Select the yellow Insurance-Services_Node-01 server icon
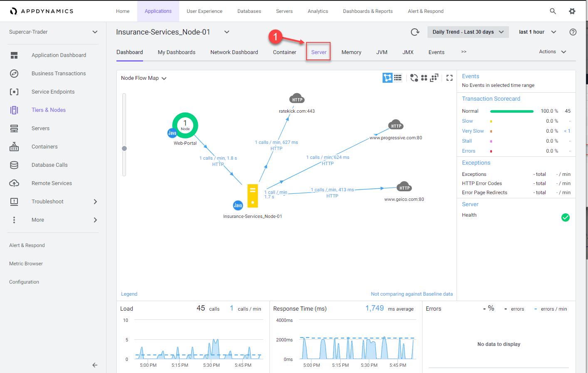 coord(253,196)
